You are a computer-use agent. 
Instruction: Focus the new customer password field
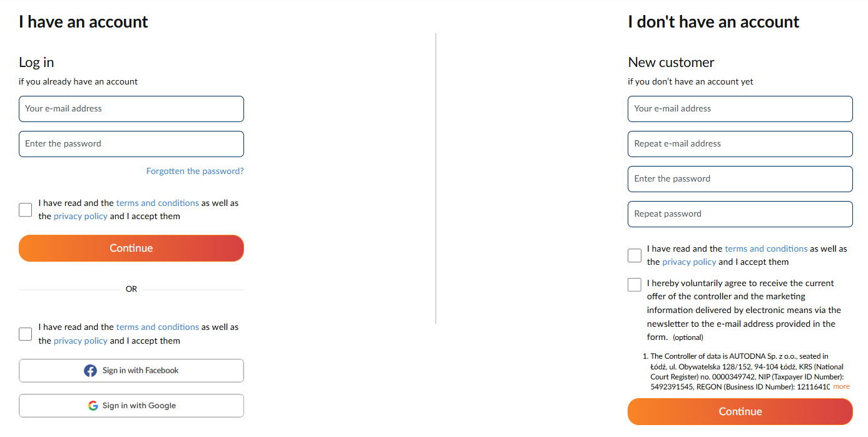(x=740, y=179)
